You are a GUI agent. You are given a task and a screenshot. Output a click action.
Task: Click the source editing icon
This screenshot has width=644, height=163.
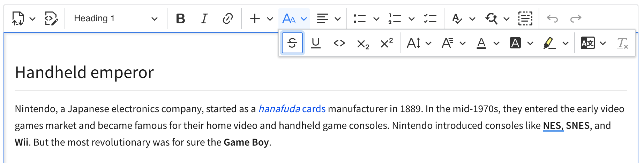pyautogui.click(x=51, y=18)
